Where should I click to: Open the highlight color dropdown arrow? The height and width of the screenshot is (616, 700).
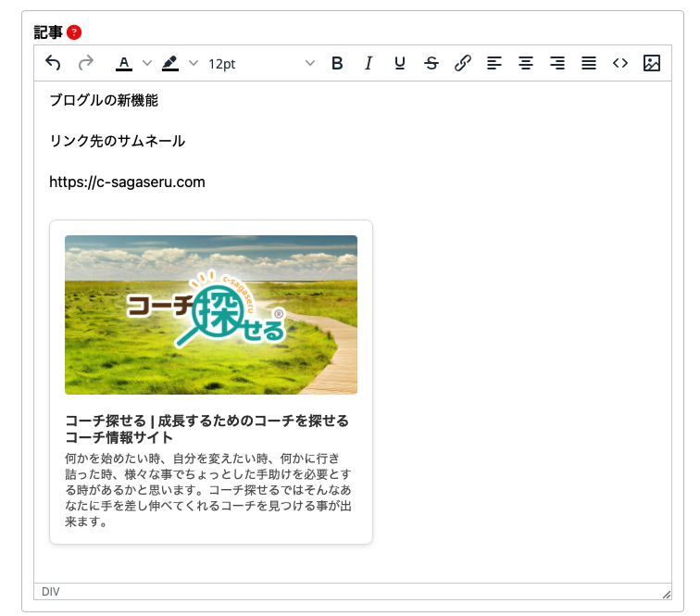pos(194,63)
